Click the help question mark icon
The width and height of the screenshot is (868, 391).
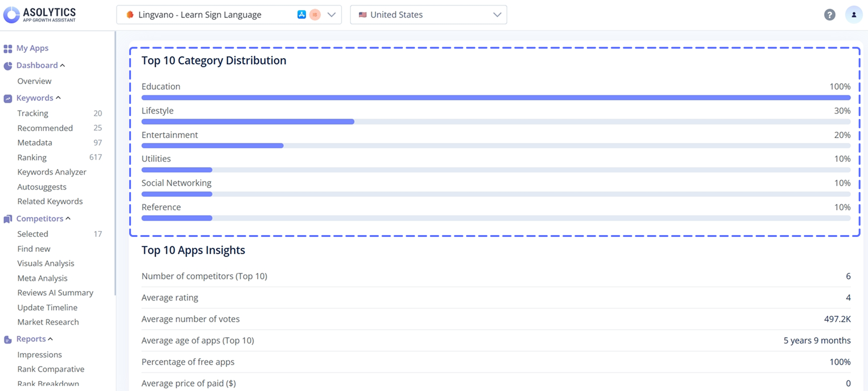830,15
